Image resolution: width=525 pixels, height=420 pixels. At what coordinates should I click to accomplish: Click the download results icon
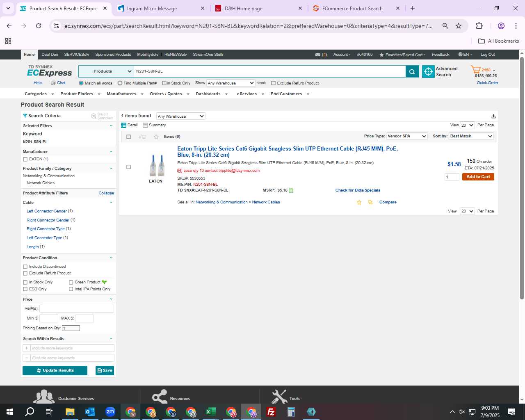click(493, 116)
